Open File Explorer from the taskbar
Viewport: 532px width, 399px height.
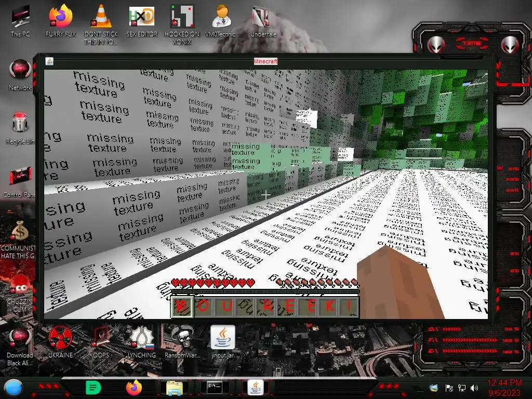175,388
